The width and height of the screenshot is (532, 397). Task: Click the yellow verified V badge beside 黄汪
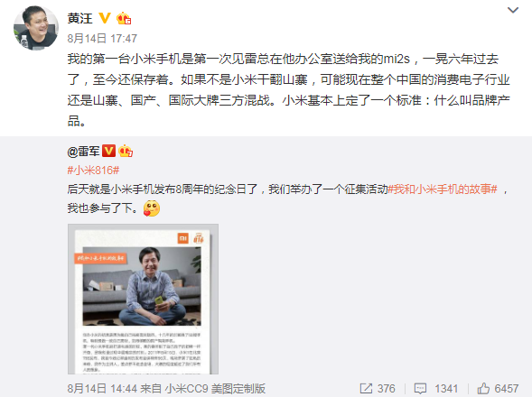tap(105, 18)
